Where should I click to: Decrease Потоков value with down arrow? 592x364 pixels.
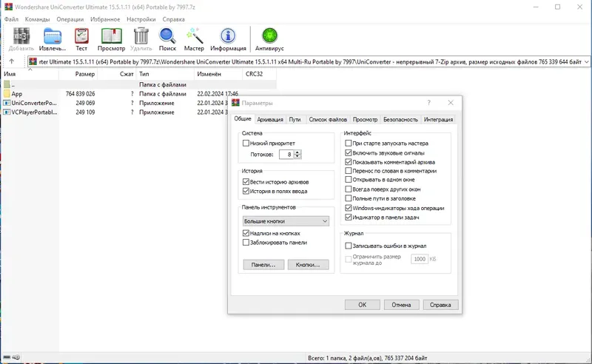pyautogui.click(x=297, y=156)
